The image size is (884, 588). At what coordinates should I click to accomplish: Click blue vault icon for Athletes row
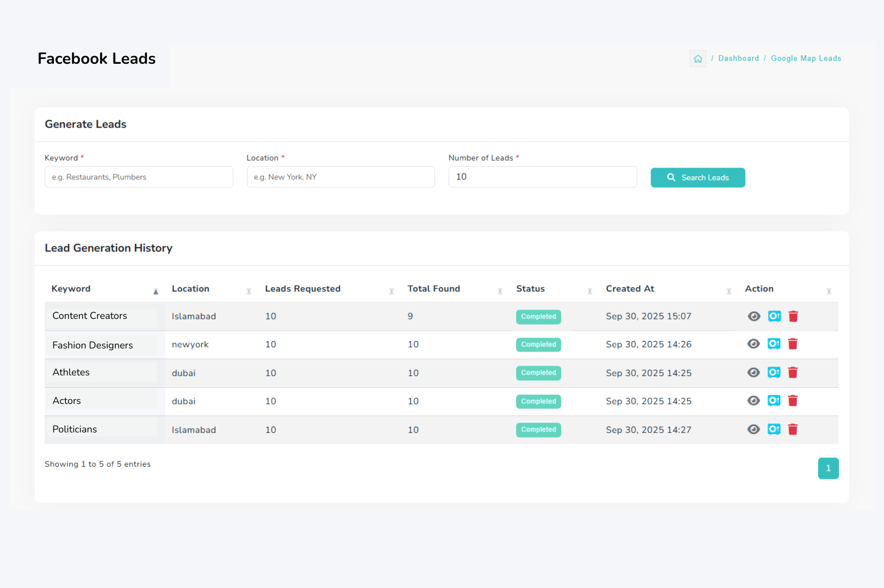tap(774, 373)
